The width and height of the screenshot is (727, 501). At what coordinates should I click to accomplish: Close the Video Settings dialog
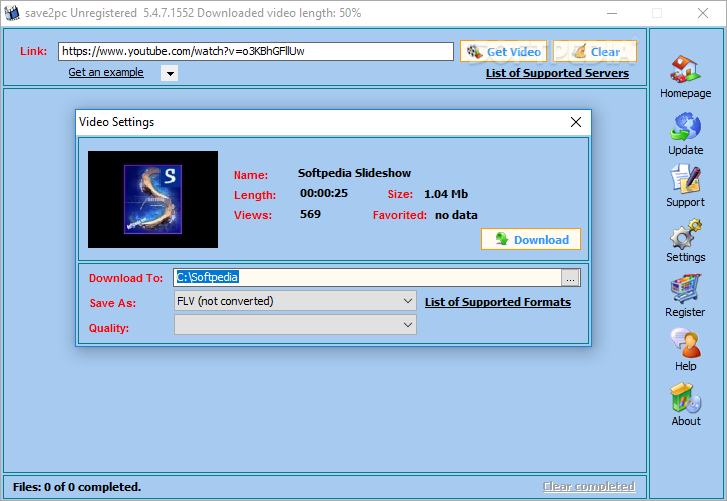[x=576, y=122]
